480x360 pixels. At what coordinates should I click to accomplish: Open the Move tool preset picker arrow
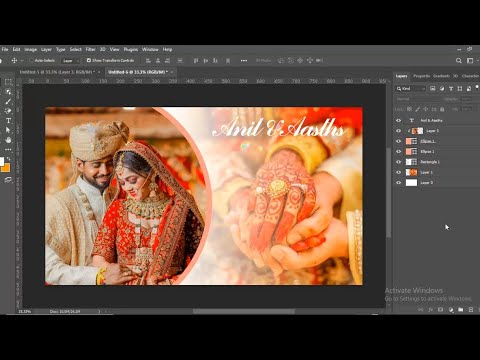pos(22,61)
